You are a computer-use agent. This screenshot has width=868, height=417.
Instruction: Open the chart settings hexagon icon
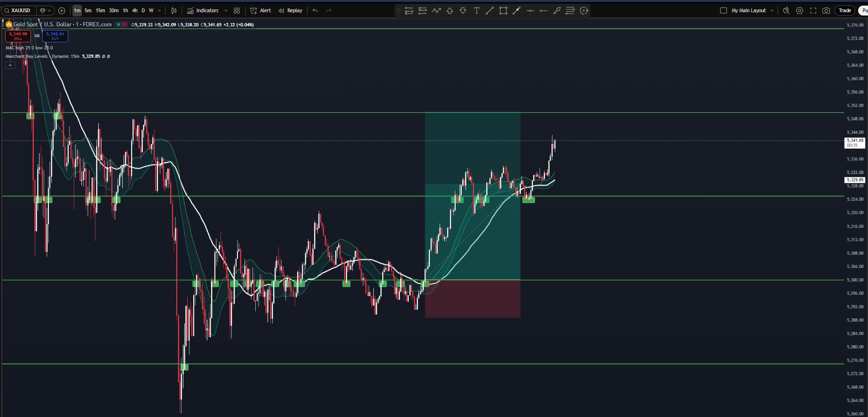coord(799,10)
